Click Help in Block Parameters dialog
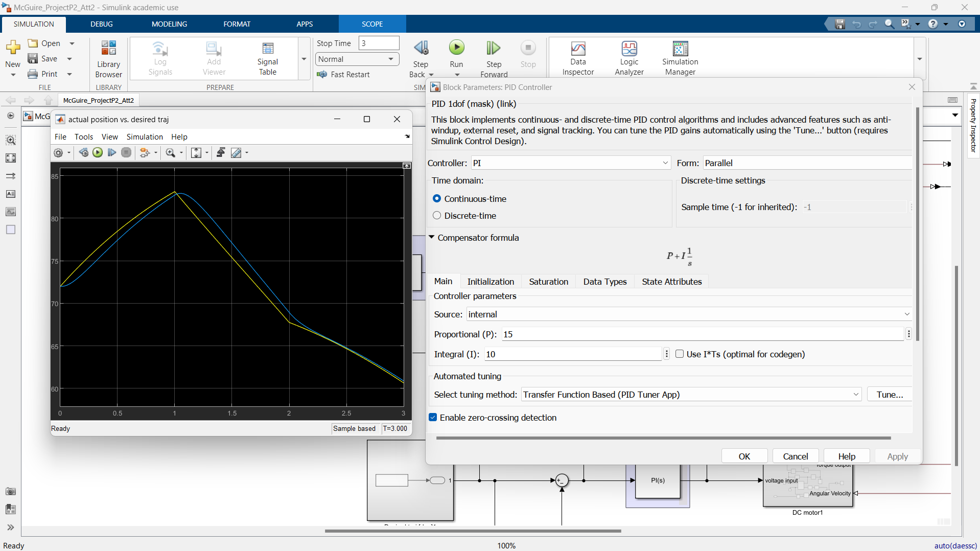 pos(847,456)
